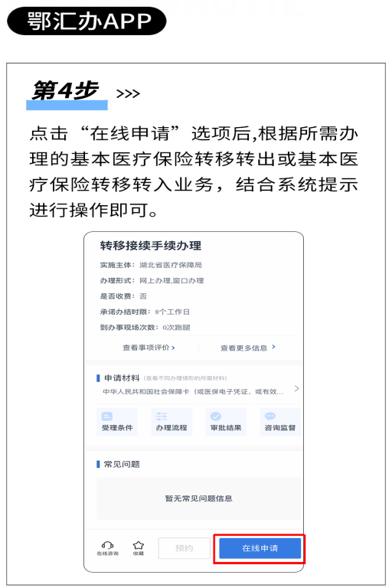Select the 申请材料 section header

point(122,377)
